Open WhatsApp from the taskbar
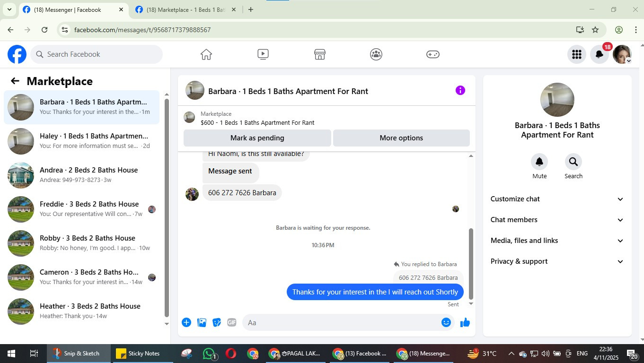This screenshot has height=363, width=644. point(209,354)
